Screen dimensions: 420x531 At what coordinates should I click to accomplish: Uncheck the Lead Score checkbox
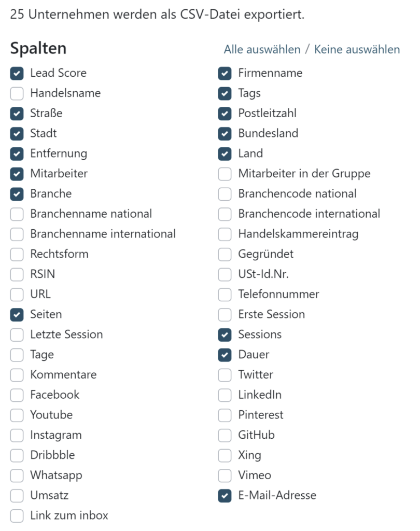(17, 74)
